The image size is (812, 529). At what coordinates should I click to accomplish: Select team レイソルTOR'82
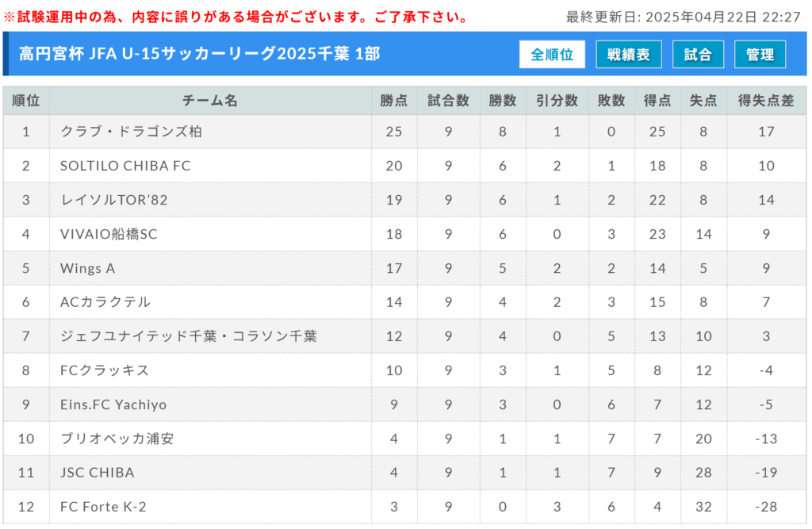114,200
